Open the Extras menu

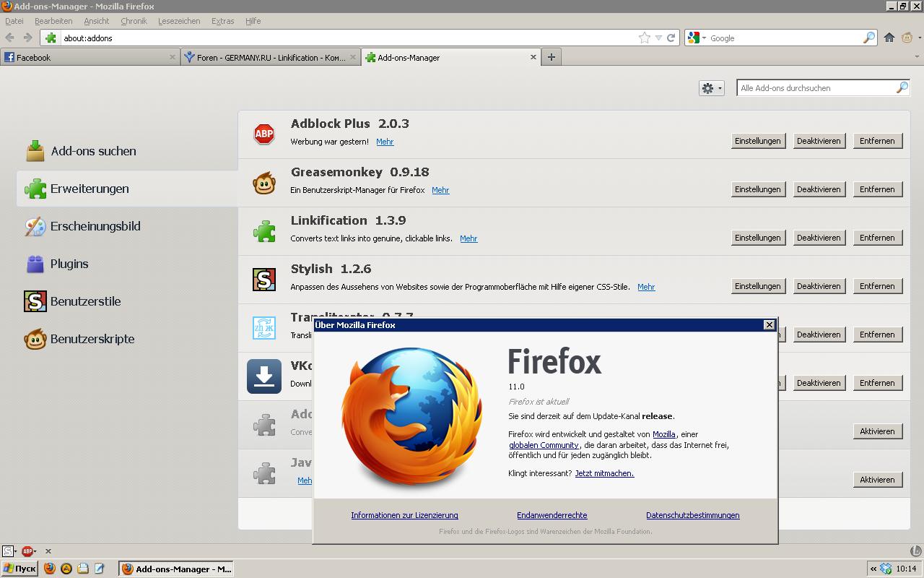222,21
